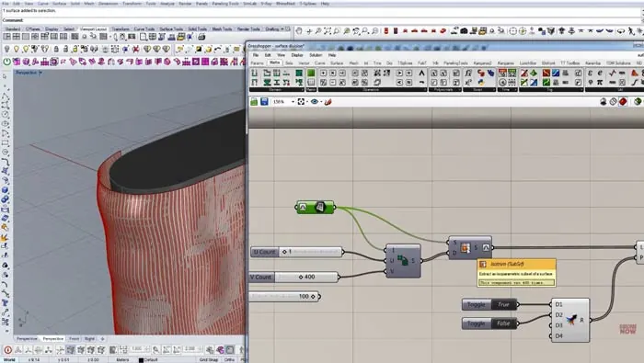The height and width of the screenshot is (363, 644).
Task: Open Rhino's Transform menu
Action: [132, 4]
